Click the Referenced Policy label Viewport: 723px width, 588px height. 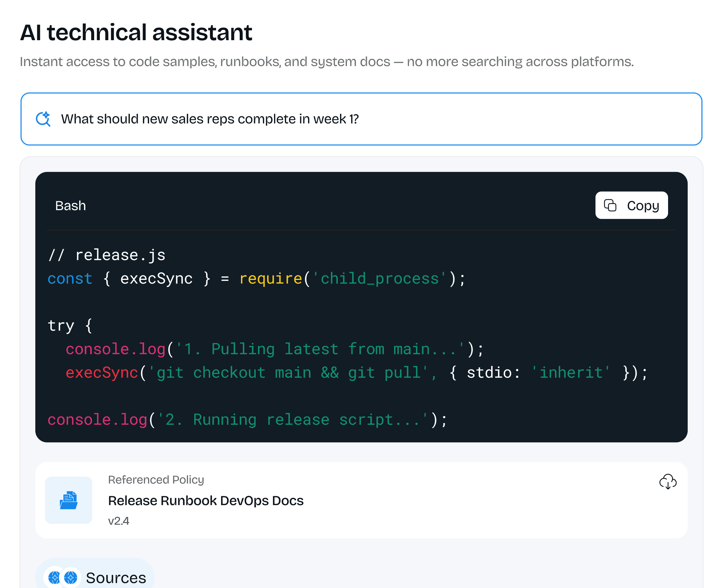[x=156, y=480]
